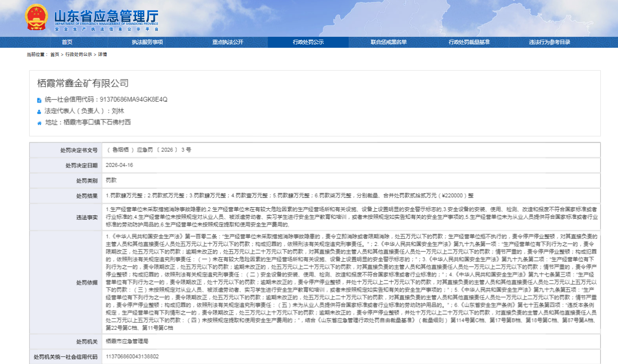Select the 重点执法公开 menu item
Viewport: 618px width, 364px height.
click(x=227, y=42)
